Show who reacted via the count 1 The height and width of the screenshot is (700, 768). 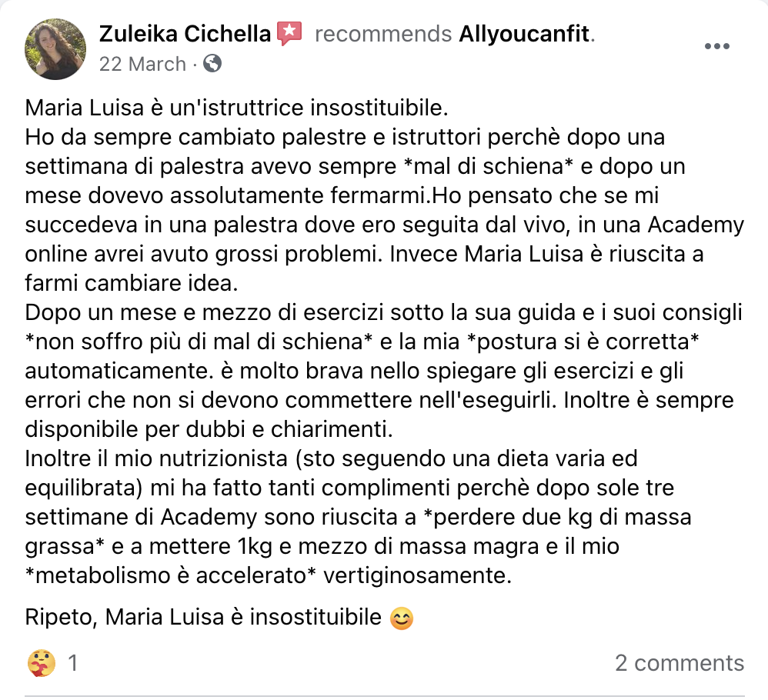tap(72, 663)
